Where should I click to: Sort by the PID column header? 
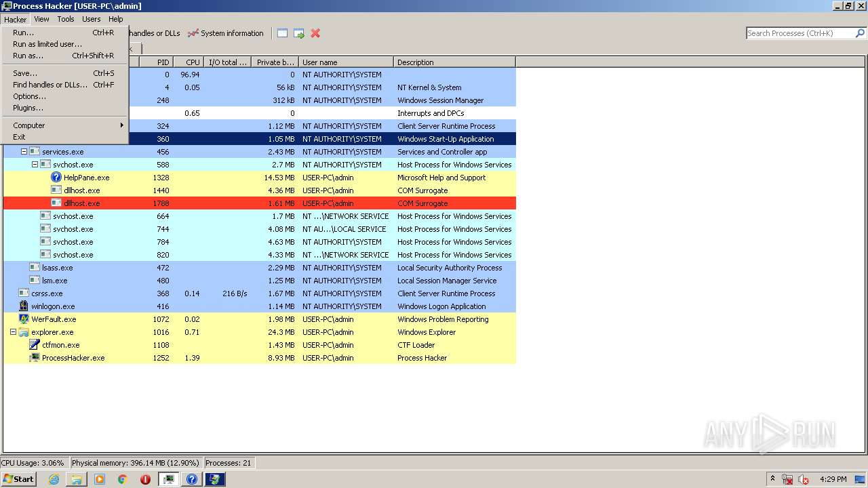coord(156,62)
